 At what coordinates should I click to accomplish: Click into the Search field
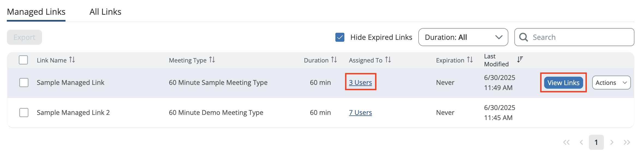(x=574, y=37)
